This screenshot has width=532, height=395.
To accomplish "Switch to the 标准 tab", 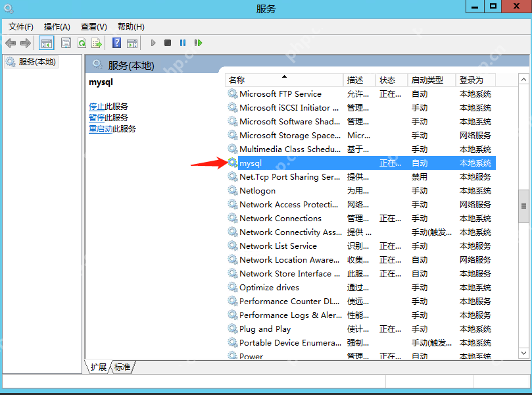I will point(122,367).
